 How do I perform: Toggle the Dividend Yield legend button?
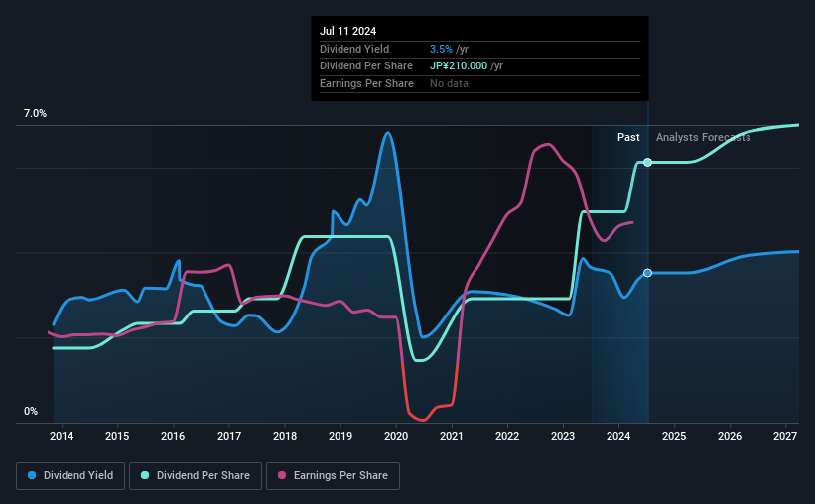70,476
